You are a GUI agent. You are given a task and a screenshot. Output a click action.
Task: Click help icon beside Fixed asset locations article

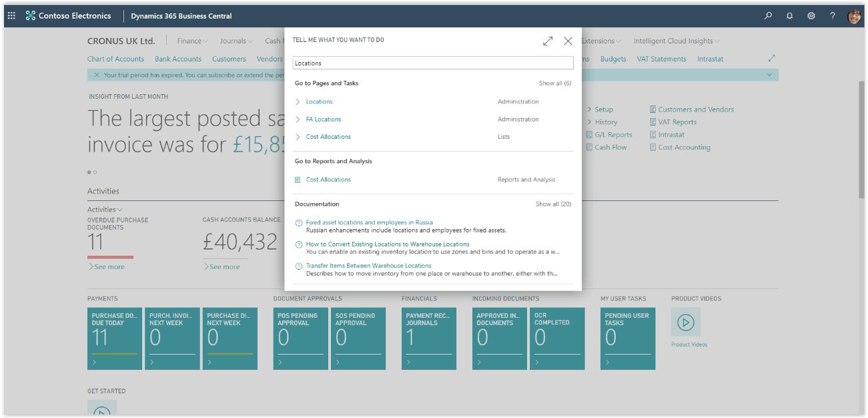298,223
